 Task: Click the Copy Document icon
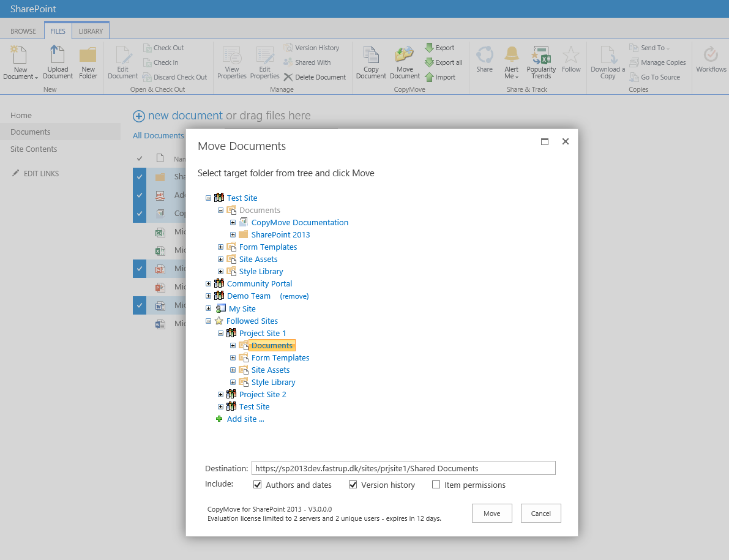click(x=371, y=55)
